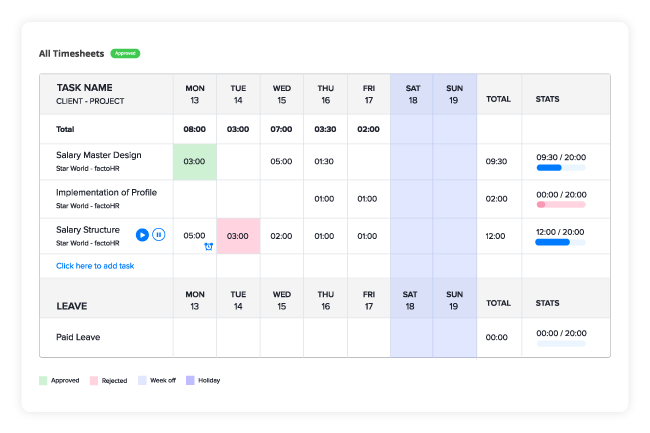650x433 pixels.
Task: Click 09:30 / 20:00 stats text
Action: click(561, 157)
